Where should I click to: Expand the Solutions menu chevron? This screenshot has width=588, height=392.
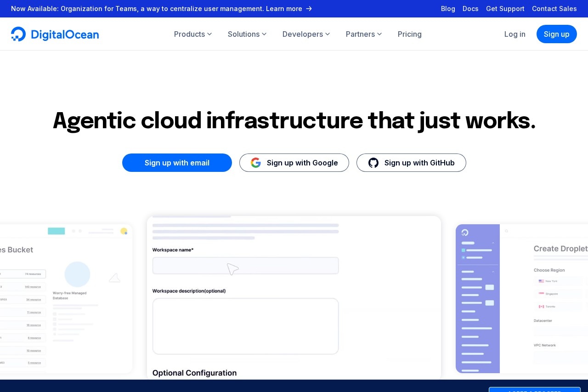click(x=264, y=34)
